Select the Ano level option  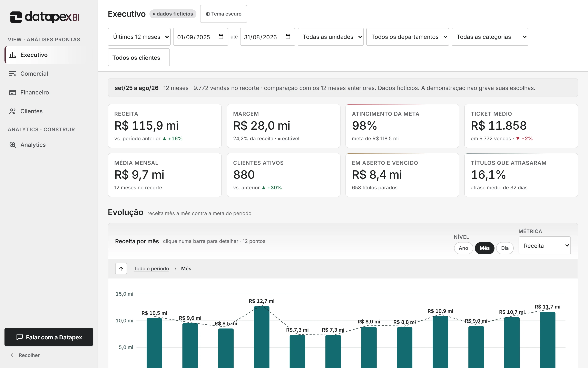[x=463, y=248]
